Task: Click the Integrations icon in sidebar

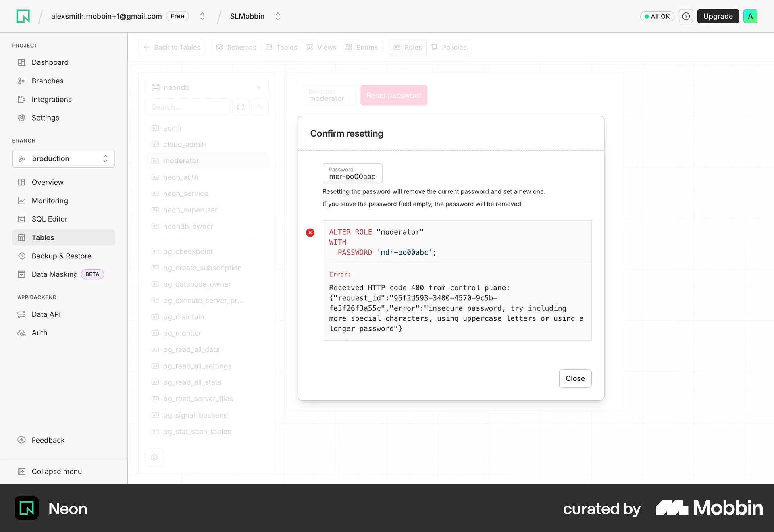Action: point(21,100)
